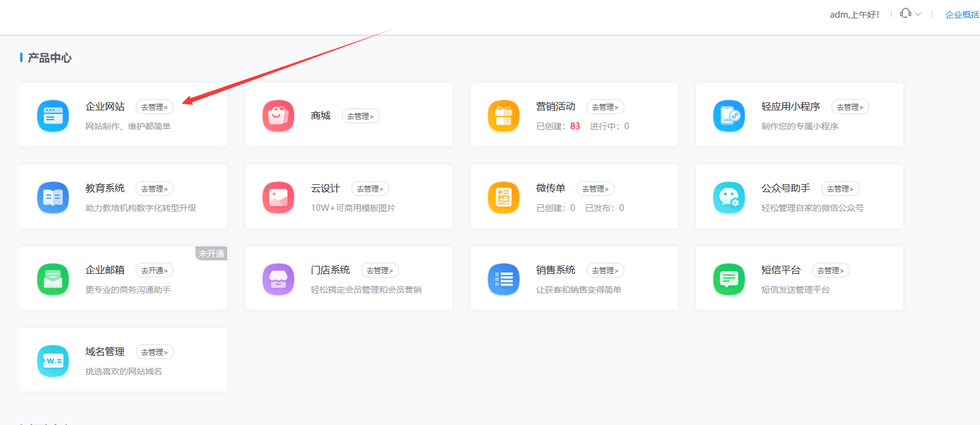Image resolution: width=980 pixels, height=425 pixels.
Task: Click the 销售系统 blue list icon
Action: (x=504, y=279)
